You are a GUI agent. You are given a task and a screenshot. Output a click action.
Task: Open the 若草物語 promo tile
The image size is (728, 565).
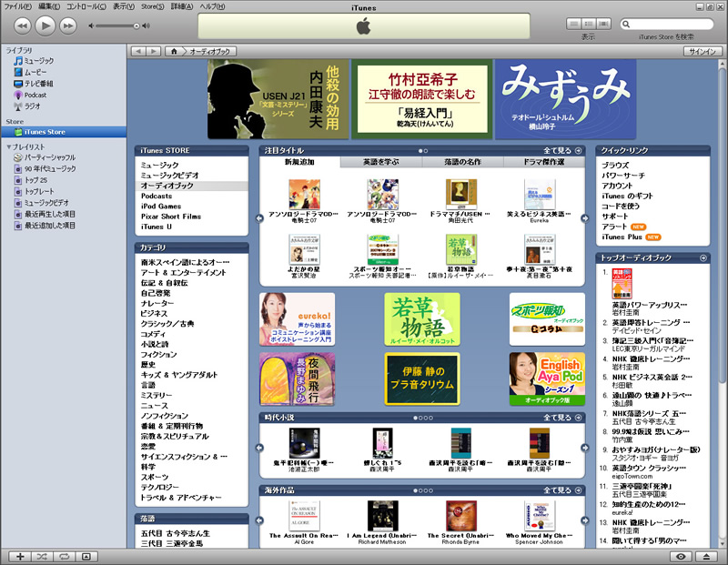click(x=422, y=319)
